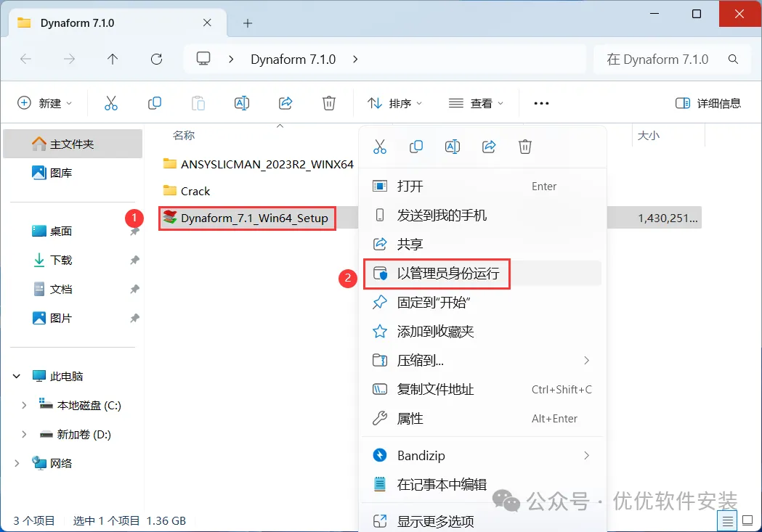Click the chevron before Dynaform 7.1.0 in the address bar
This screenshot has width=762, height=532.
point(231,60)
